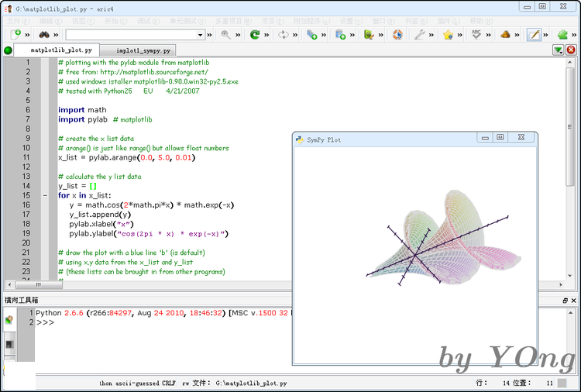Float the 横向工具箱 panel with restore icon
This screenshot has width=581, height=392.
565,301
